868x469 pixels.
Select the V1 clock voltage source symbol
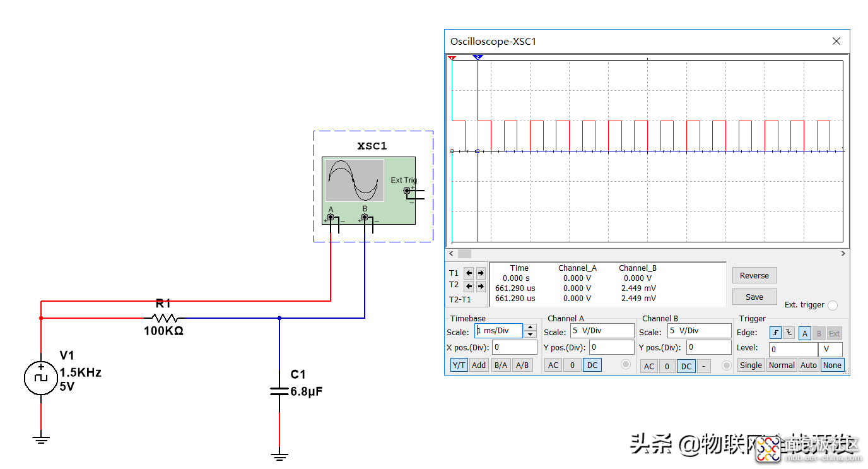pyautogui.click(x=41, y=378)
